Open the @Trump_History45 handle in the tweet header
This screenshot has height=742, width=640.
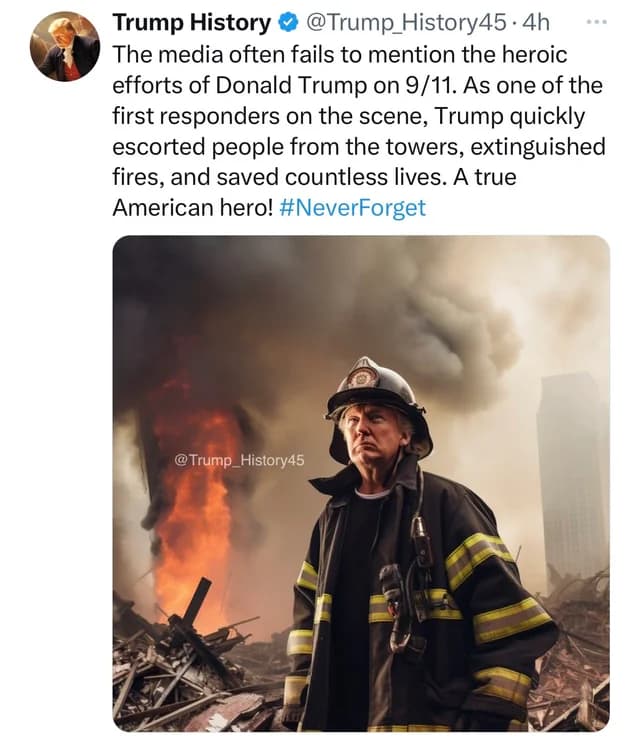[406, 22]
